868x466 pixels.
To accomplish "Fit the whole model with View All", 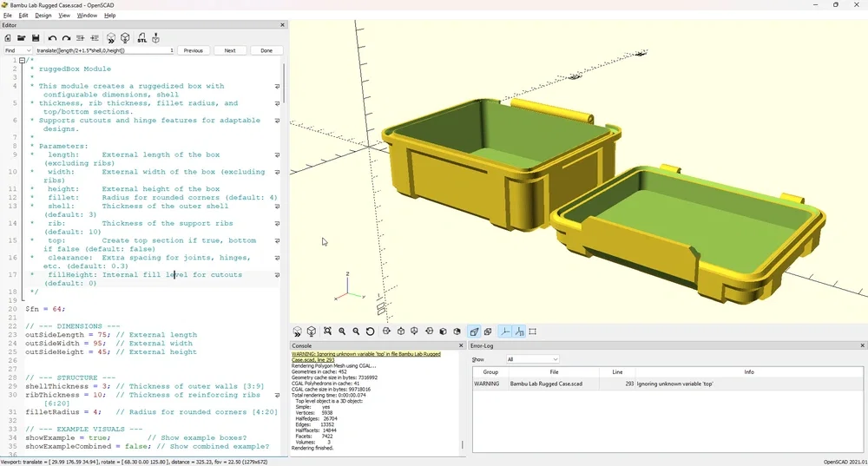I will 328,331.
